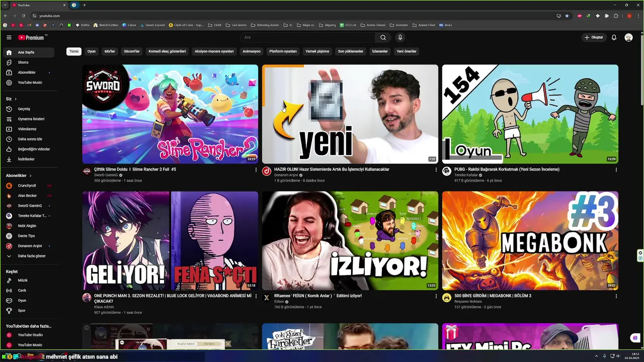
Task: Click the search magnifier button
Action: 383,37
